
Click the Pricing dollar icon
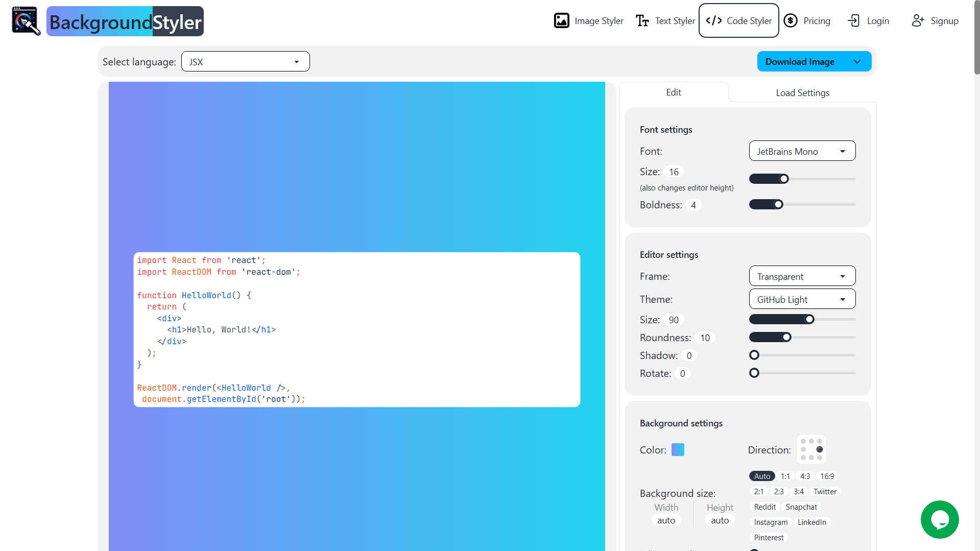[x=791, y=20]
